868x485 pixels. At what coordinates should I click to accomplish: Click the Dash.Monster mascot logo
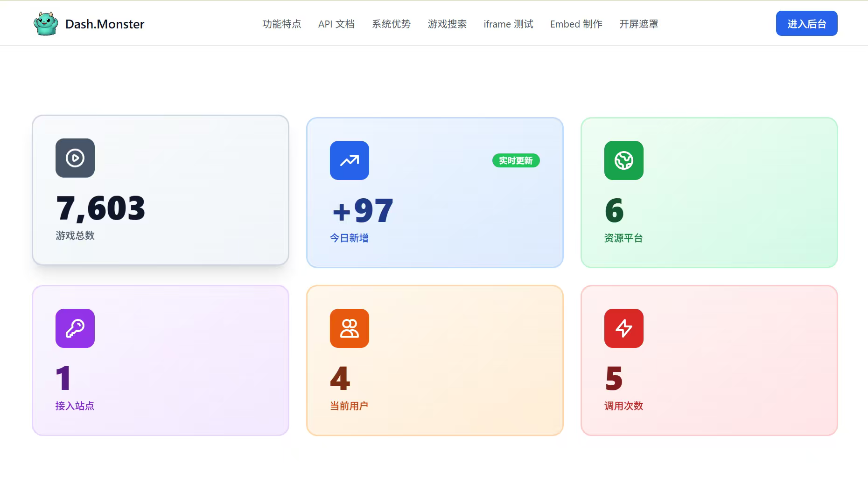46,24
